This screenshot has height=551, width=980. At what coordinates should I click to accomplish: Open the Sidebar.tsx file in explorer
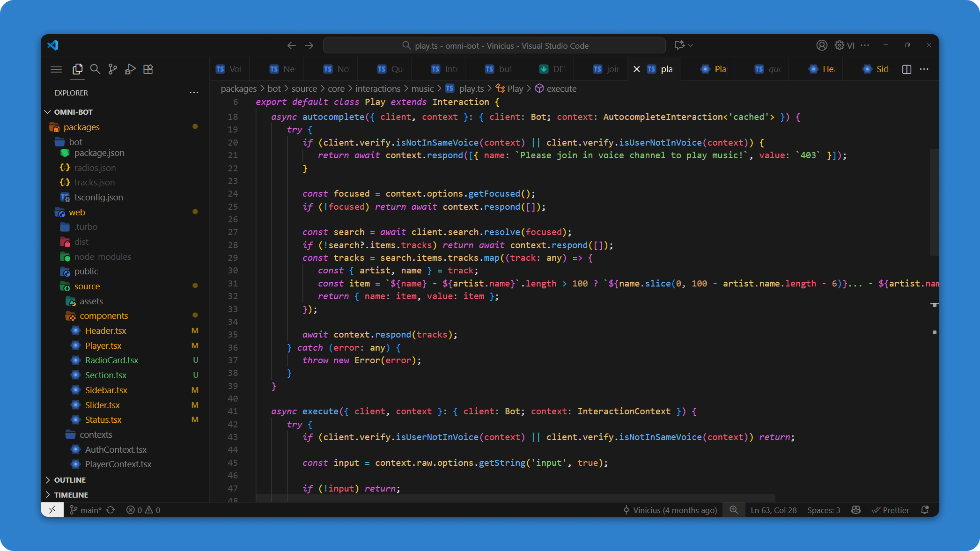[106, 390]
